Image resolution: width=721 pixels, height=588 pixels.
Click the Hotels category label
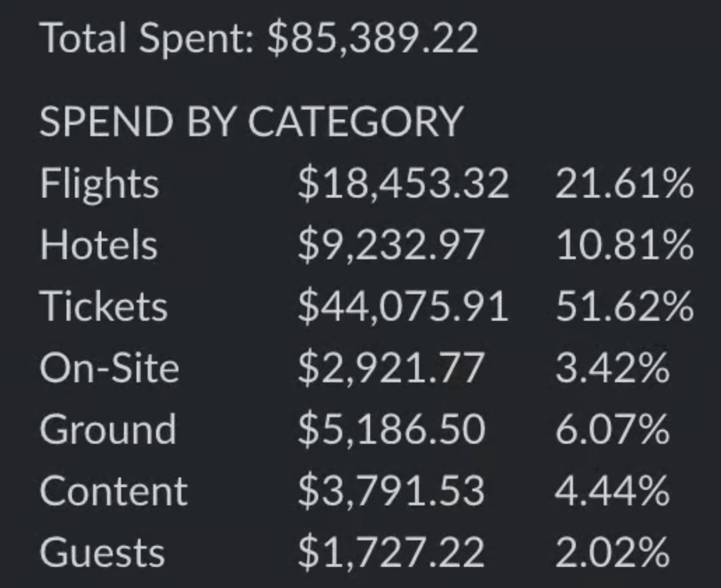99,245
